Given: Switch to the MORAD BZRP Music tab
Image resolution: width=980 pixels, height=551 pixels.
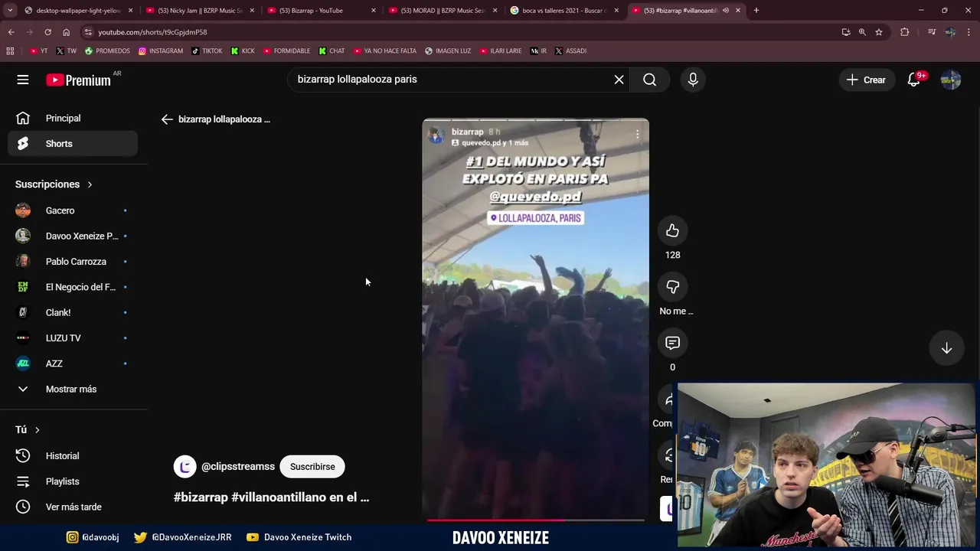Looking at the screenshot, I should click(x=442, y=11).
